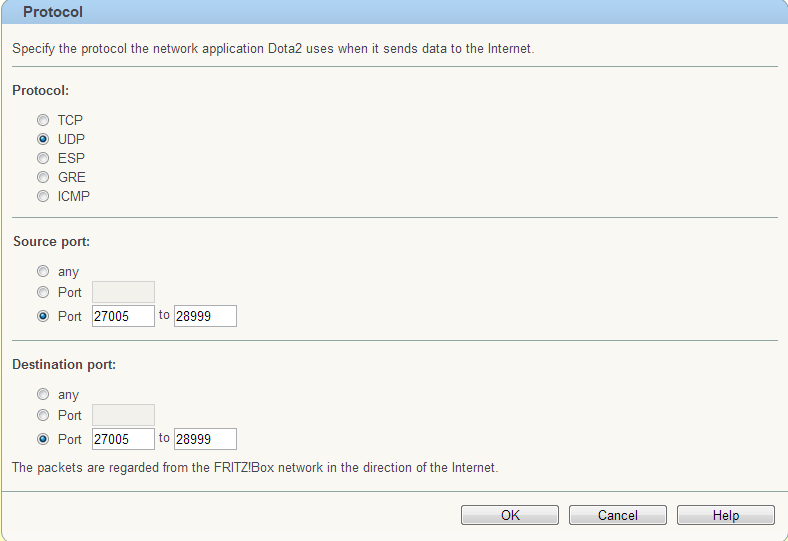
Task: Switch protocol to ICMP
Action: click(43, 196)
